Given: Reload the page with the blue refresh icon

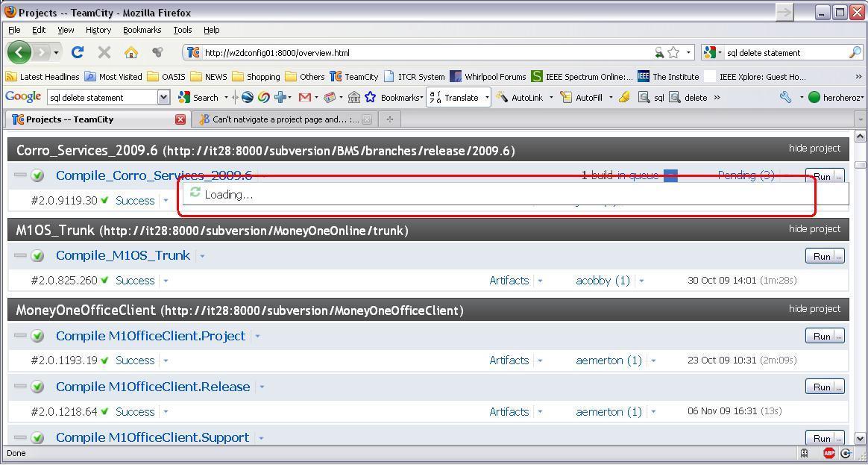Looking at the screenshot, I should click(x=78, y=53).
